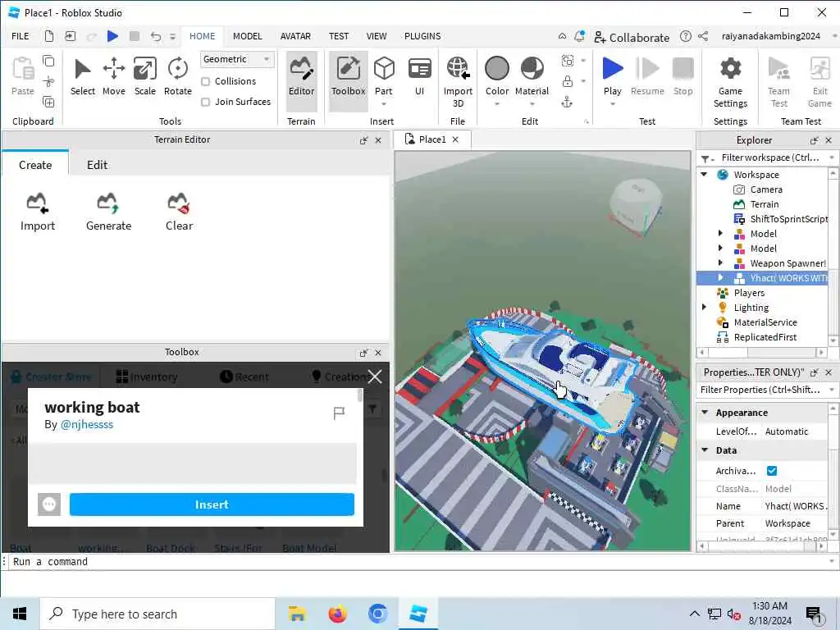Click the Undo arrow in title toolbar
The width and height of the screenshot is (840, 630).
155,36
